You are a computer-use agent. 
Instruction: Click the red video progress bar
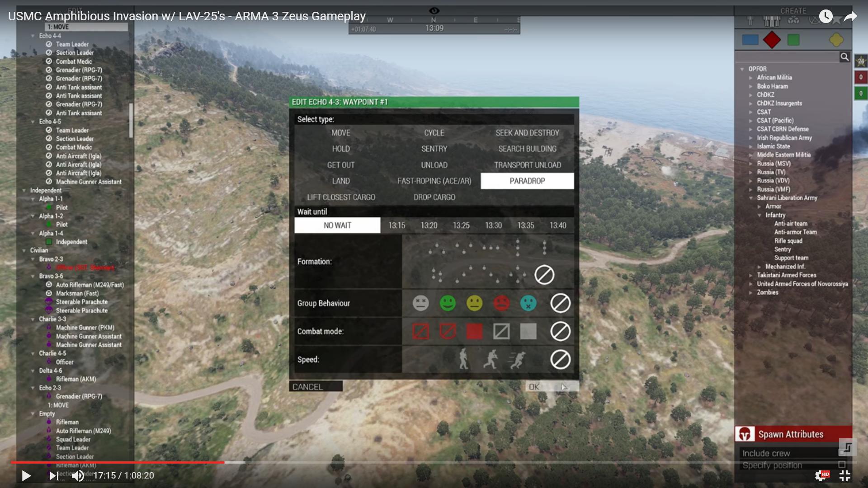tap(118, 462)
